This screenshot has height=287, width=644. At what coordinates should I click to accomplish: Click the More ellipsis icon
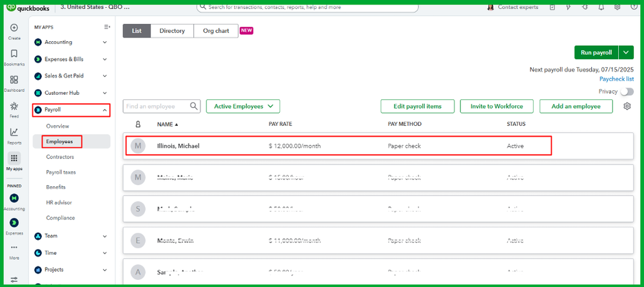click(14, 248)
